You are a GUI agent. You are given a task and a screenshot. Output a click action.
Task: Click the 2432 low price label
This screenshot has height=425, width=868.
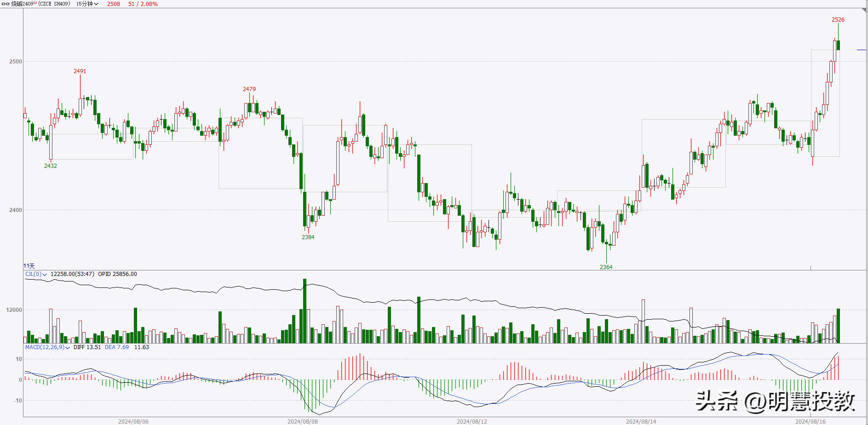pyautogui.click(x=50, y=166)
